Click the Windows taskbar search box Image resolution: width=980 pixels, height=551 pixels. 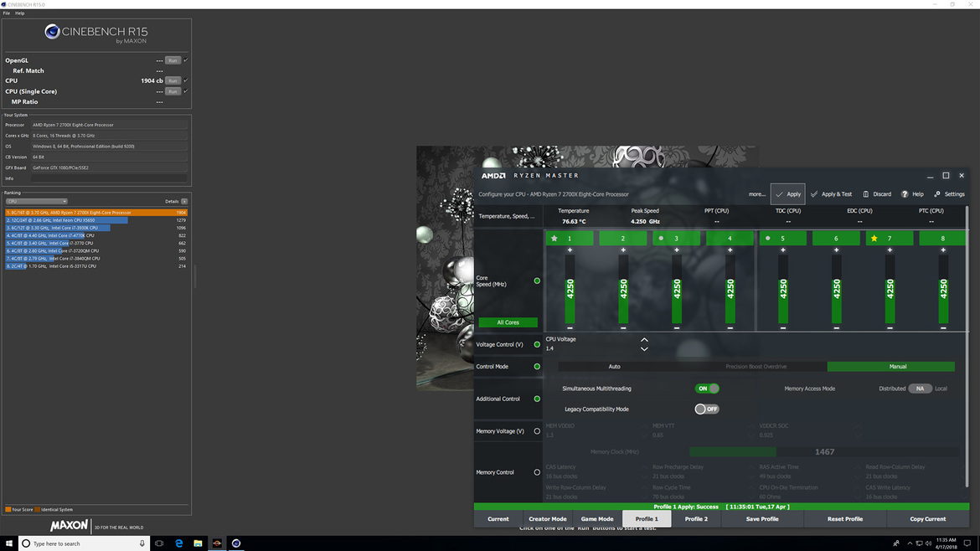(83, 543)
